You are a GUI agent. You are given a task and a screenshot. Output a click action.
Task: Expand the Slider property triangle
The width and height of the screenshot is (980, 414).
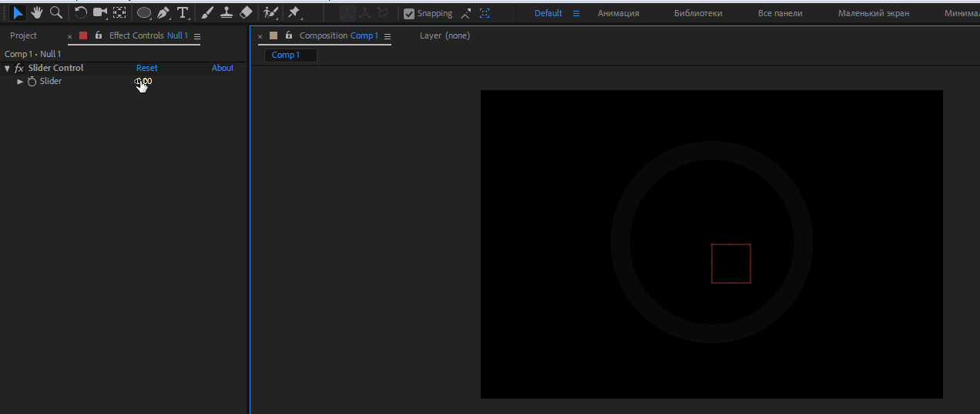coord(21,82)
